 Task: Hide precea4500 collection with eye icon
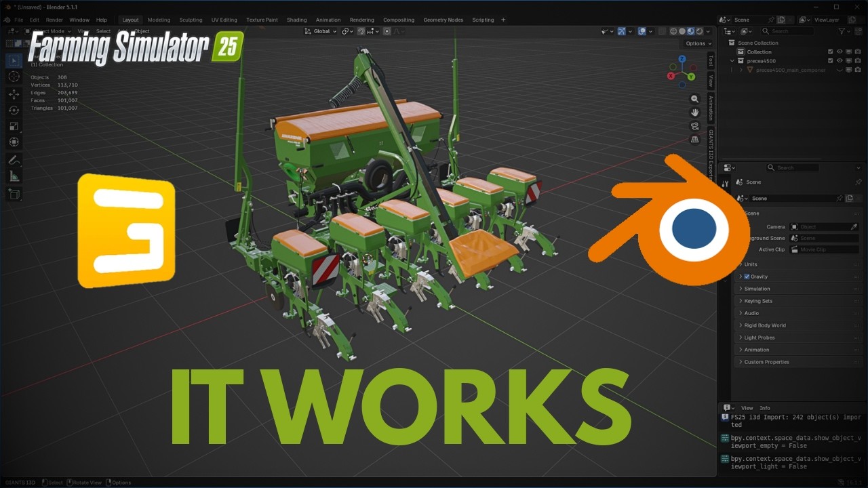[x=840, y=60]
